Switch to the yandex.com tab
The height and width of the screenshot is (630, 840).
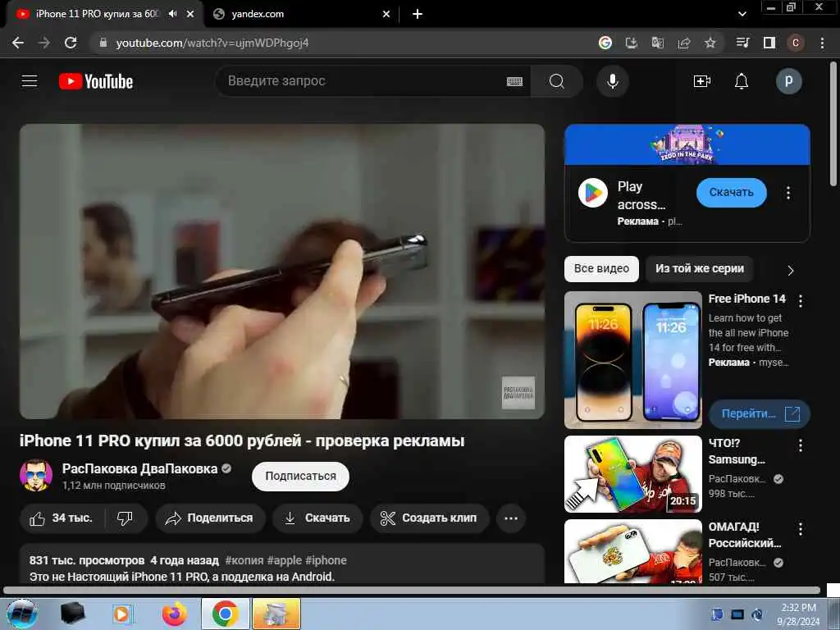pyautogui.click(x=257, y=14)
